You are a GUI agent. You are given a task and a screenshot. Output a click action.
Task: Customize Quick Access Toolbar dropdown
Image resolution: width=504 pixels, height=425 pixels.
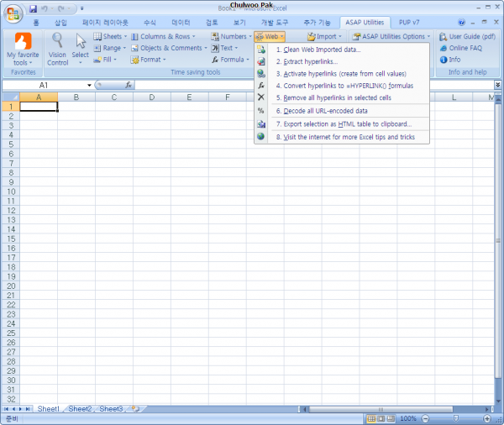click(x=82, y=8)
